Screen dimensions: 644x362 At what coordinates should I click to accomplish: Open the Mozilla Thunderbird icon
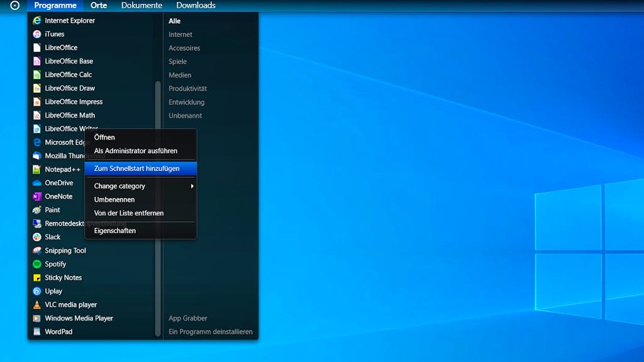click(x=37, y=156)
